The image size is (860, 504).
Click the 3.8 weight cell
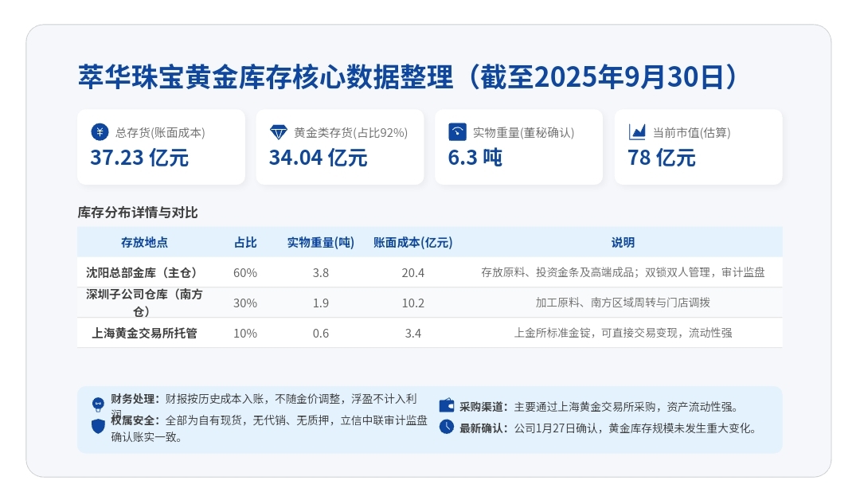pos(321,272)
